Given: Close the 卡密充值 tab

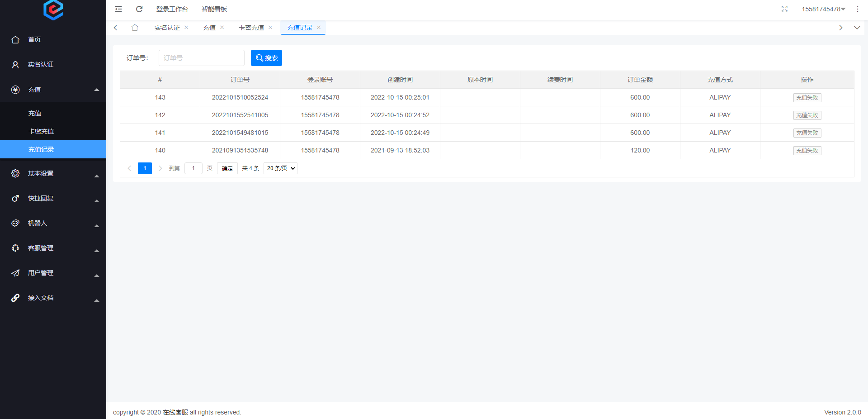Looking at the screenshot, I should pos(270,28).
